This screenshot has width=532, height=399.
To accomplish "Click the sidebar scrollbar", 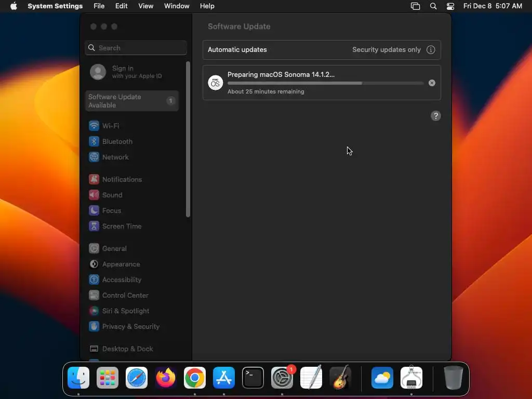I will pyautogui.click(x=188, y=139).
